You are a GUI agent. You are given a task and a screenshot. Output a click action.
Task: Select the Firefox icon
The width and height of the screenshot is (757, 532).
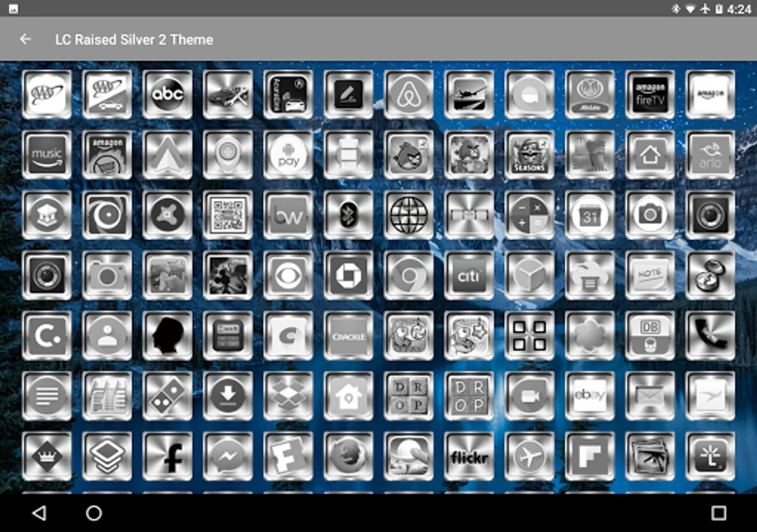(348, 456)
